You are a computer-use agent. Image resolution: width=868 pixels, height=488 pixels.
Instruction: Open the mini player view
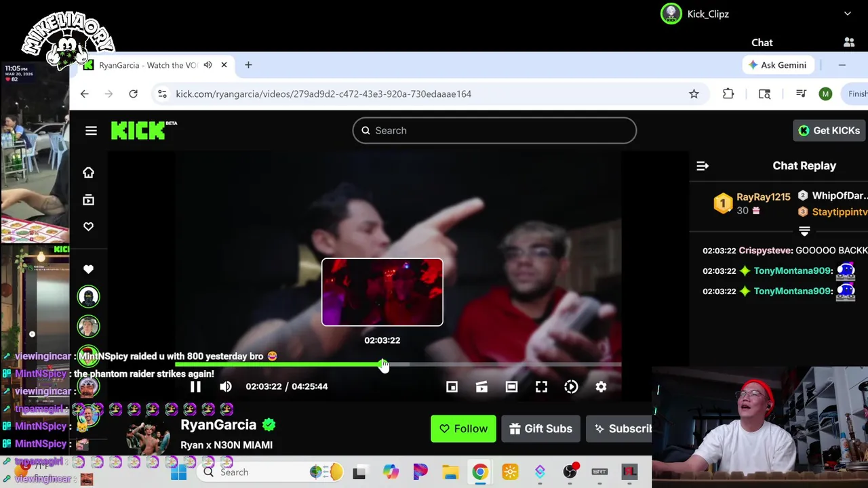point(452,386)
